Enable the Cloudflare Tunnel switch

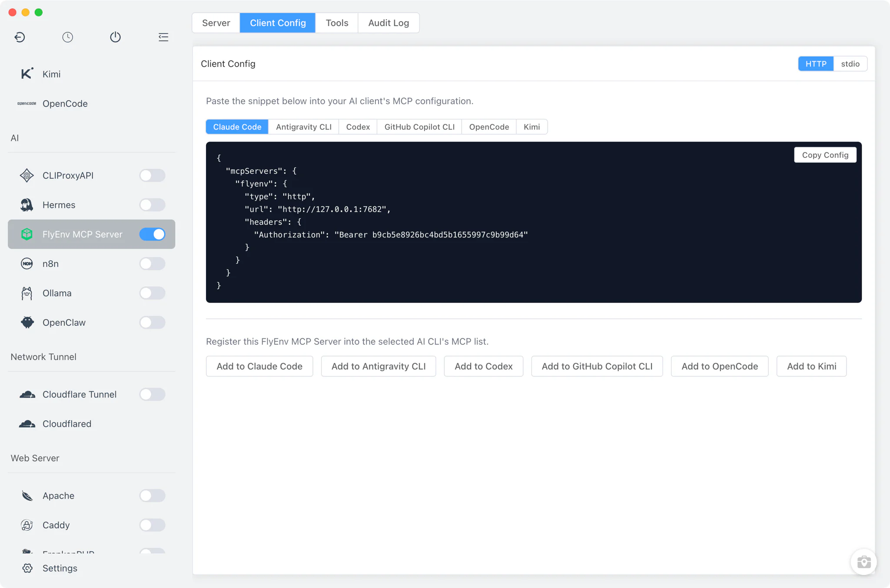click(x=152, y=394)
